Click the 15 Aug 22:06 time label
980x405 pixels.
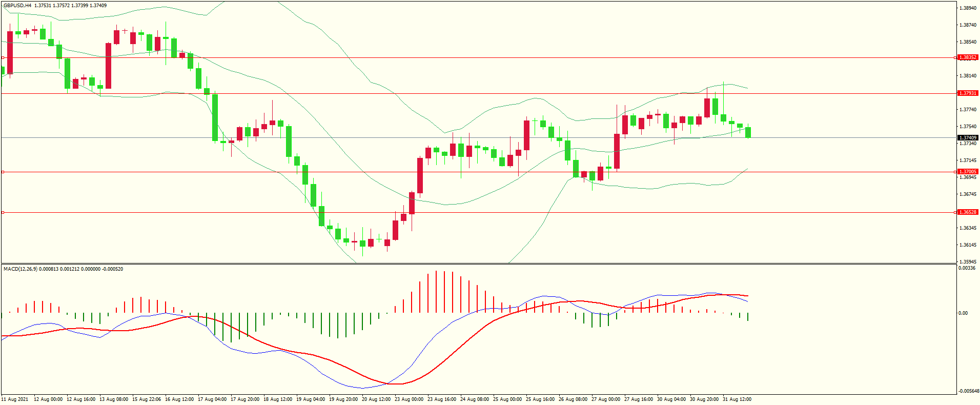[x=147, y=399]
